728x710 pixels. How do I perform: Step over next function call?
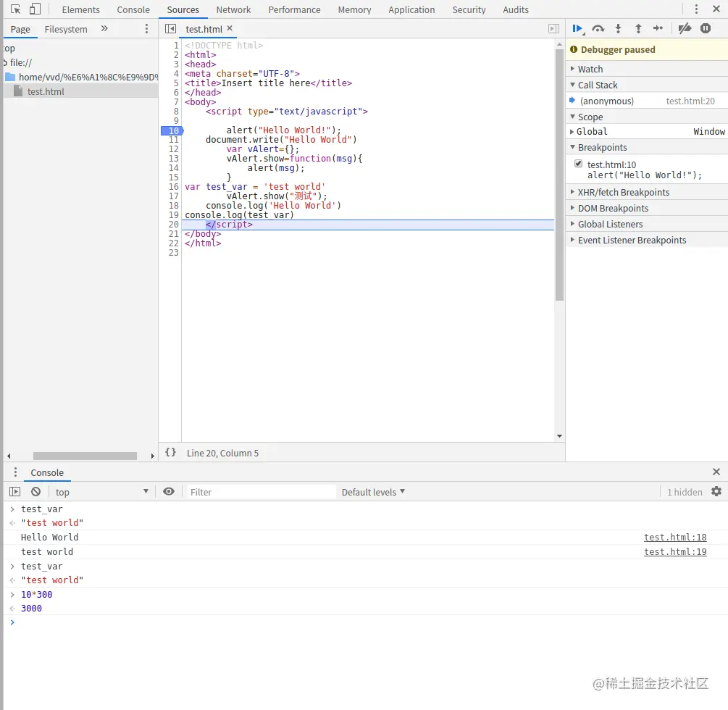(x=598, y=29)
